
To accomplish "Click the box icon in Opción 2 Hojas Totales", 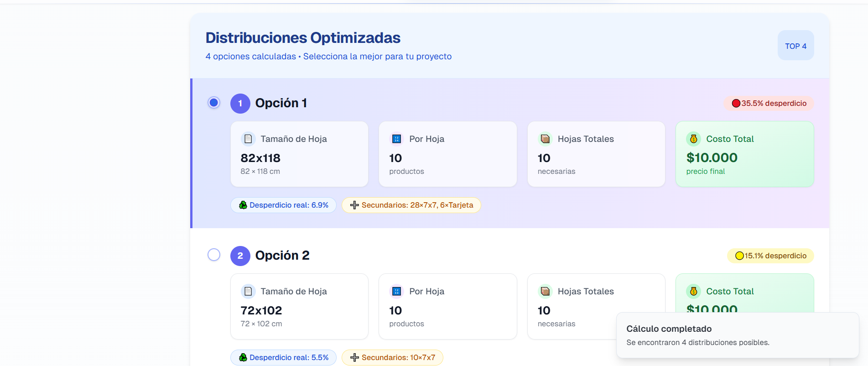I will click(545, 291).
